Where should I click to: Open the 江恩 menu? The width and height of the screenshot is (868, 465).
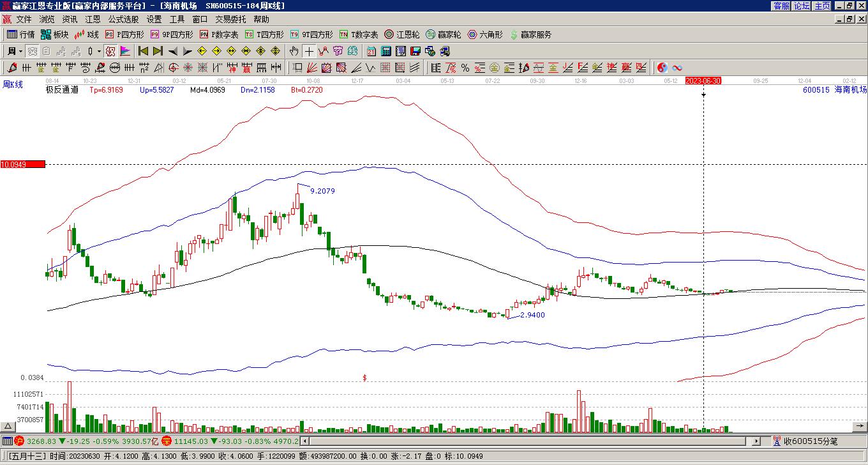pos(93,19)
